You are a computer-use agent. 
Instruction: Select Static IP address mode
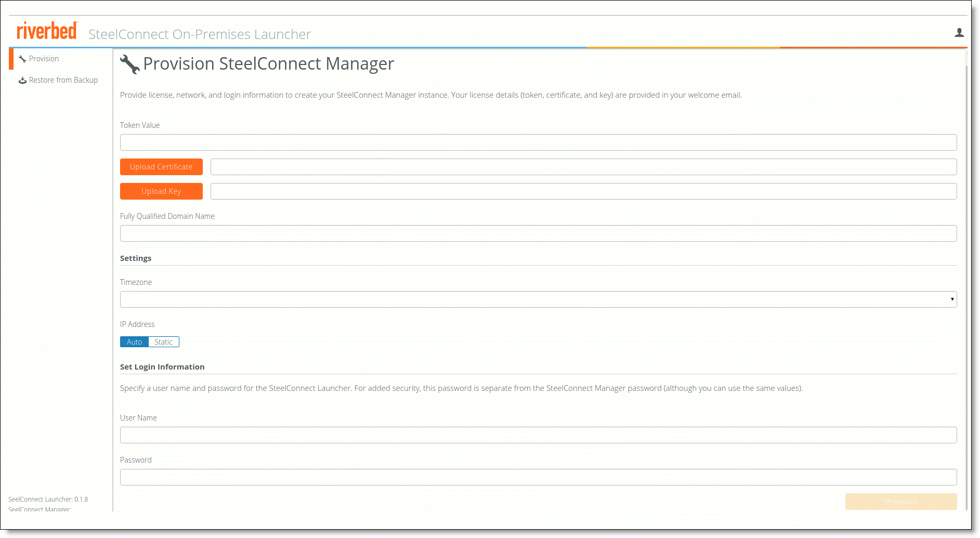coord(164,342)
